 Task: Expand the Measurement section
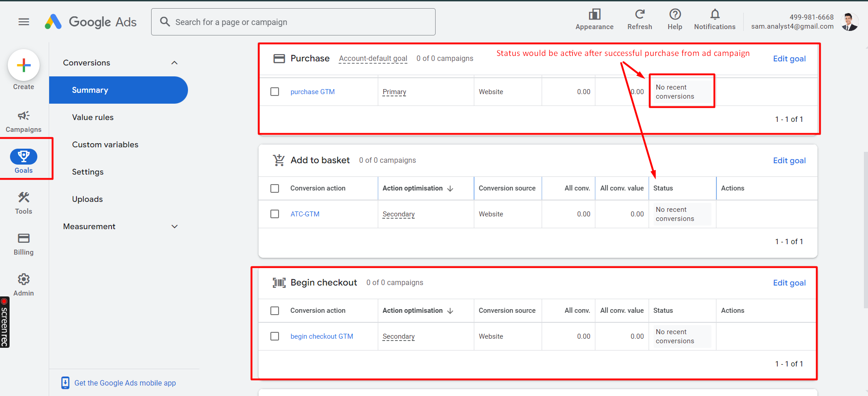coord(174,226)
